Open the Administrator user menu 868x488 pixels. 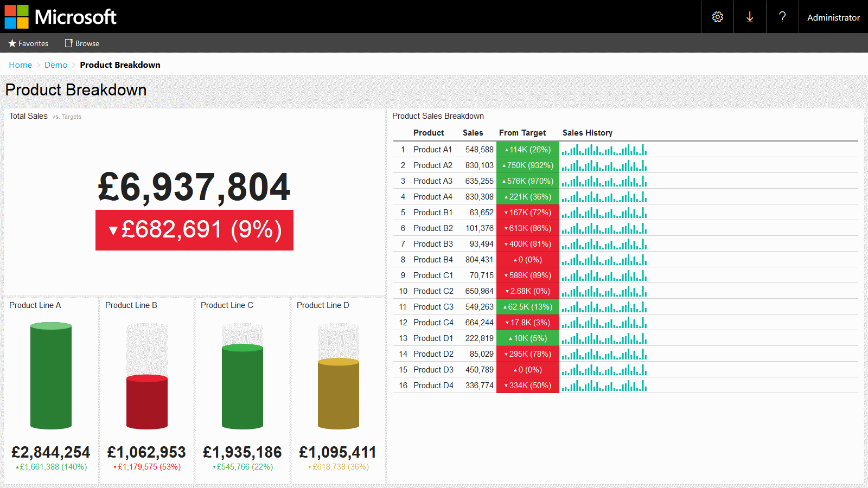point(833,17)
